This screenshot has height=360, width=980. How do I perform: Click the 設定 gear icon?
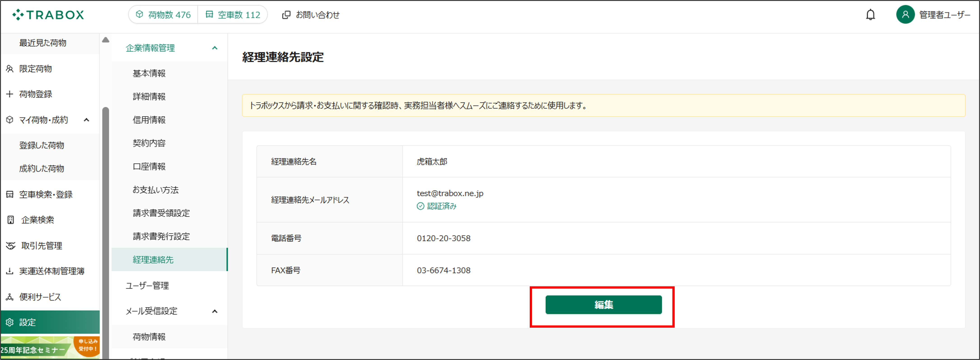pos(9,322)
